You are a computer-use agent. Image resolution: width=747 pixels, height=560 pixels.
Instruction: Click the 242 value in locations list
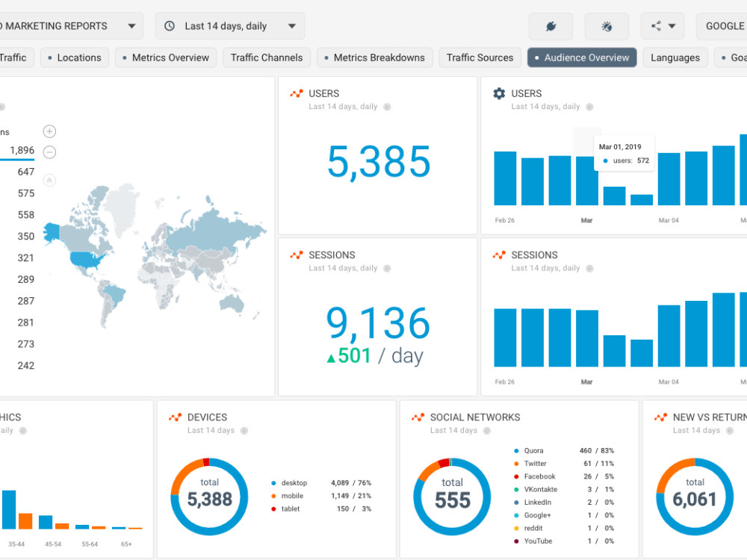click(x=25, y=366)
